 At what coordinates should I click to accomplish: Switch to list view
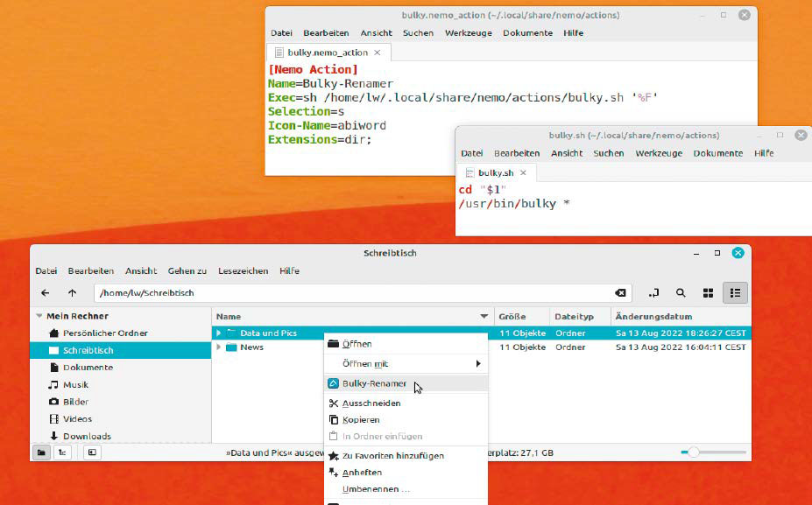(735, 293)
